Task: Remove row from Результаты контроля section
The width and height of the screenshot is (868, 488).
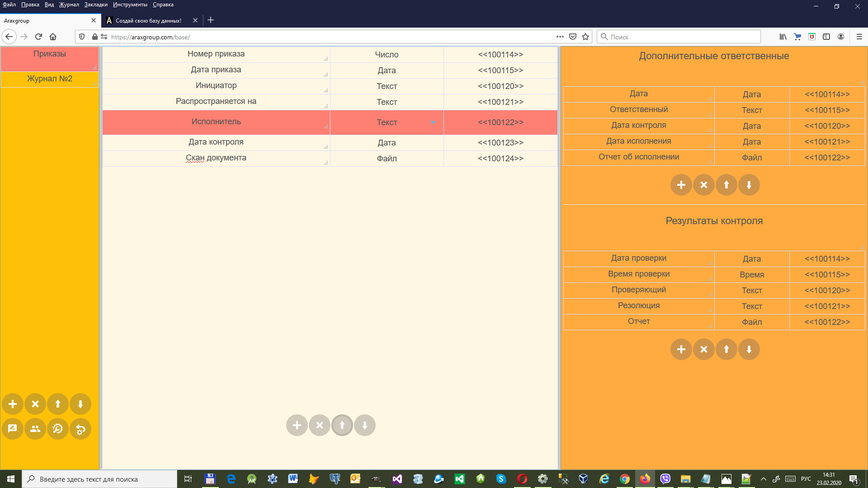Action: pyautogui.click(x=704, y=349)
